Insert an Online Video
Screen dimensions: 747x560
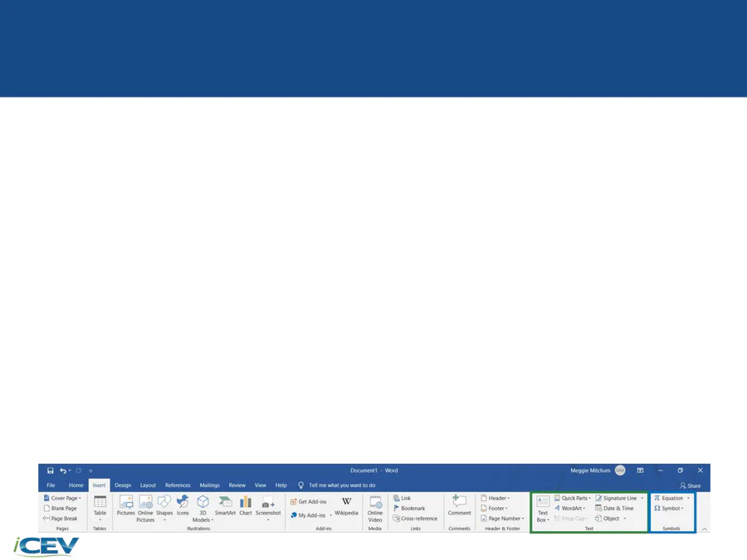pos(375,507)
